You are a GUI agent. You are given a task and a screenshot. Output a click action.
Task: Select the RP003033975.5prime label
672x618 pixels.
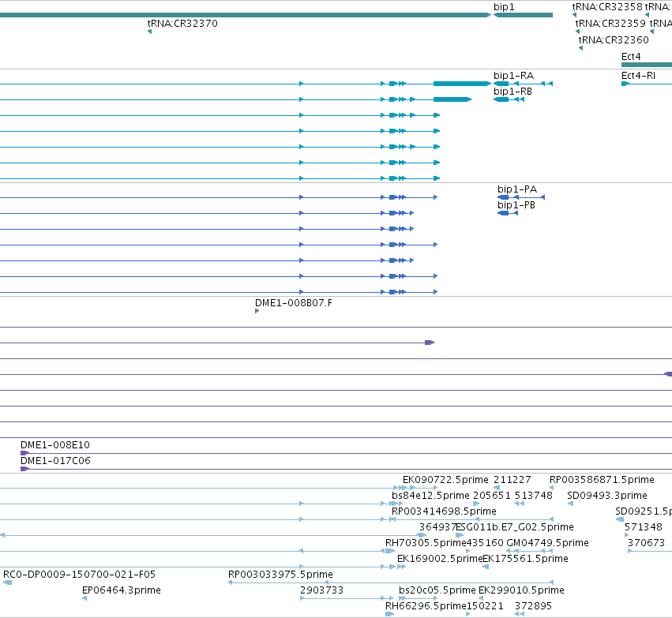coord(280,574)
